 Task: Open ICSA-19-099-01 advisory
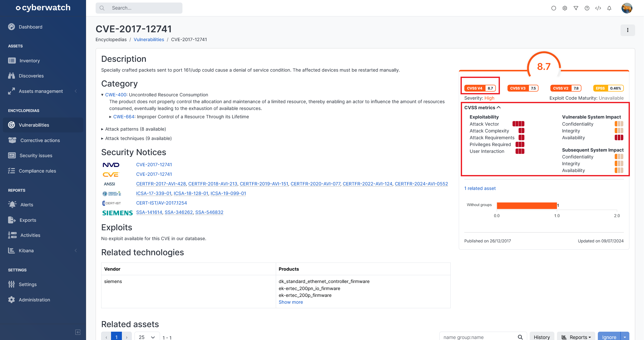pyautogui.click(x=228, y=193)
